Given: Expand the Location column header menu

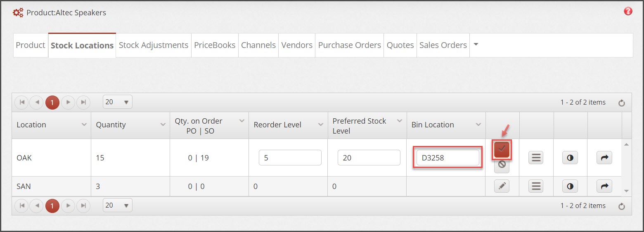Looking at the screenshot, I should (x=84, y=124).
